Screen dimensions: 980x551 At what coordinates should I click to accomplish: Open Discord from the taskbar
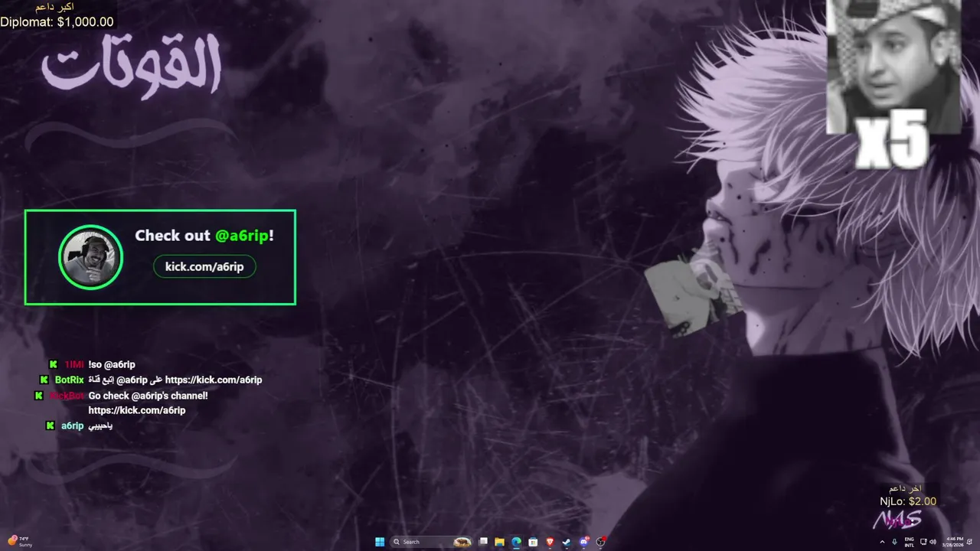click(x=583, y=542)
